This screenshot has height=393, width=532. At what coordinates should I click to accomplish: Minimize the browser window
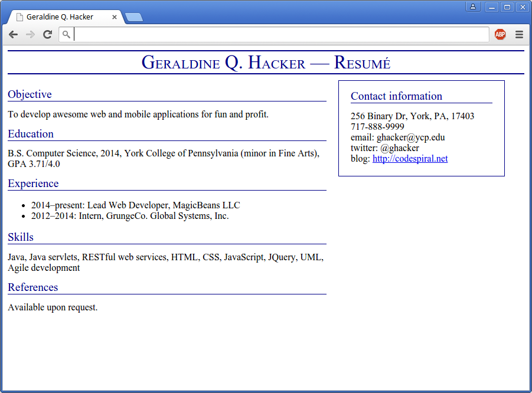[x=491, y=7]
